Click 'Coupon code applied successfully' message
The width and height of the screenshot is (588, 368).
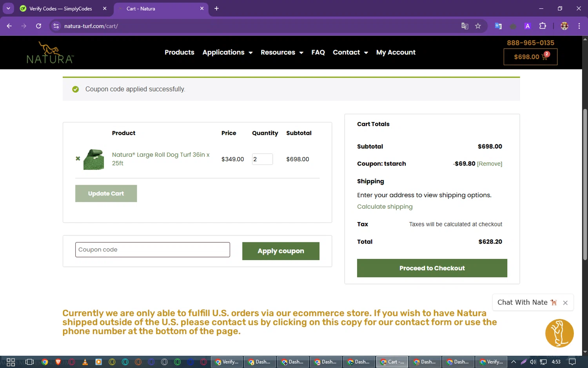tap(135, 89)
